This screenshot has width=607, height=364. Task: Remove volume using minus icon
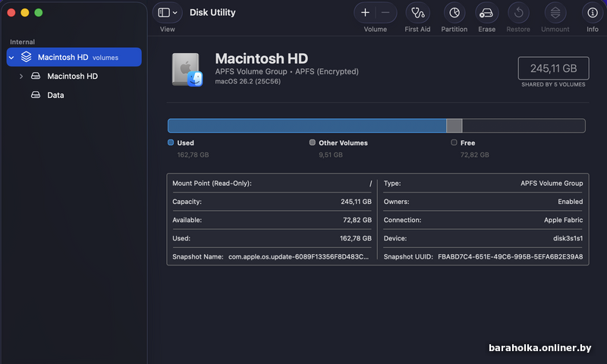click(385, 13)
